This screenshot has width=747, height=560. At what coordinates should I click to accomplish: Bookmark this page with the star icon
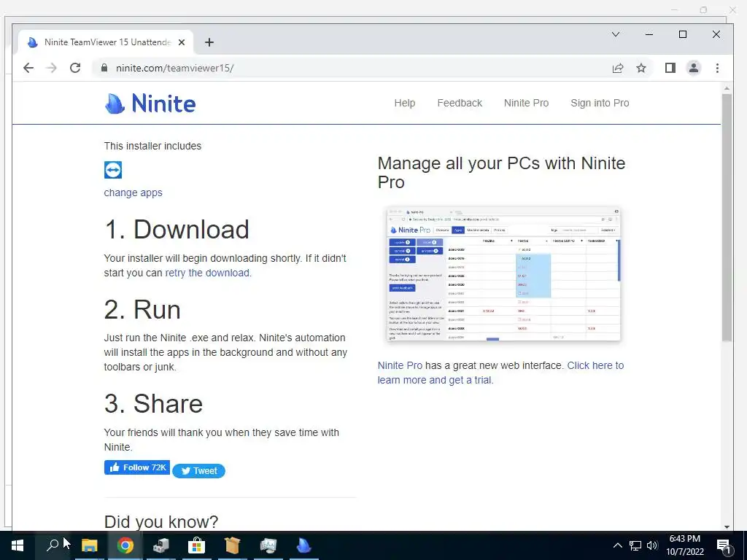pos(641,68)
